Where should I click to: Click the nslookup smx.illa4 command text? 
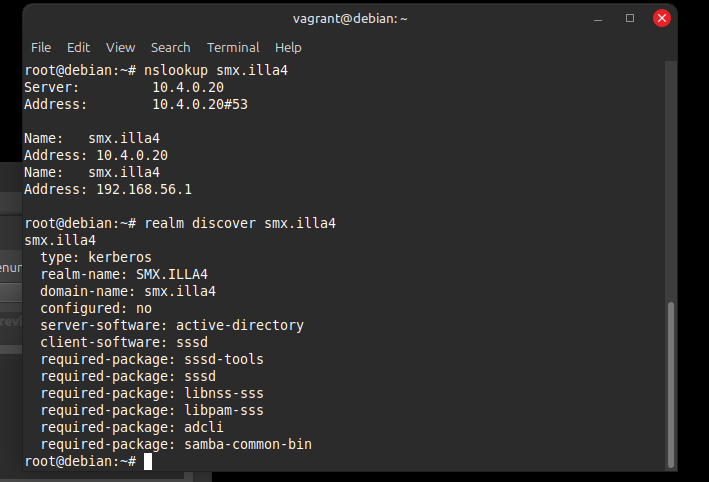point(216,71)
